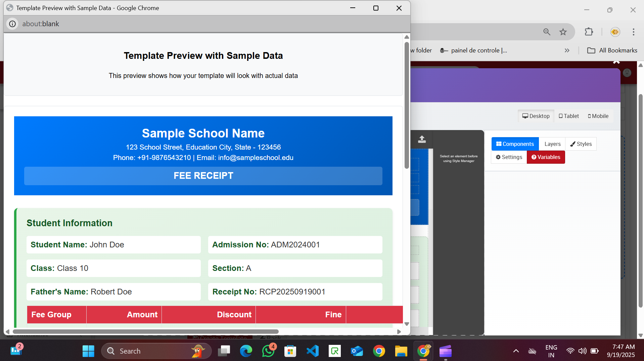This screenshot has height=361, width=644.
Task: Open WhatsApp from the taskbar
Action: (268, 351)
